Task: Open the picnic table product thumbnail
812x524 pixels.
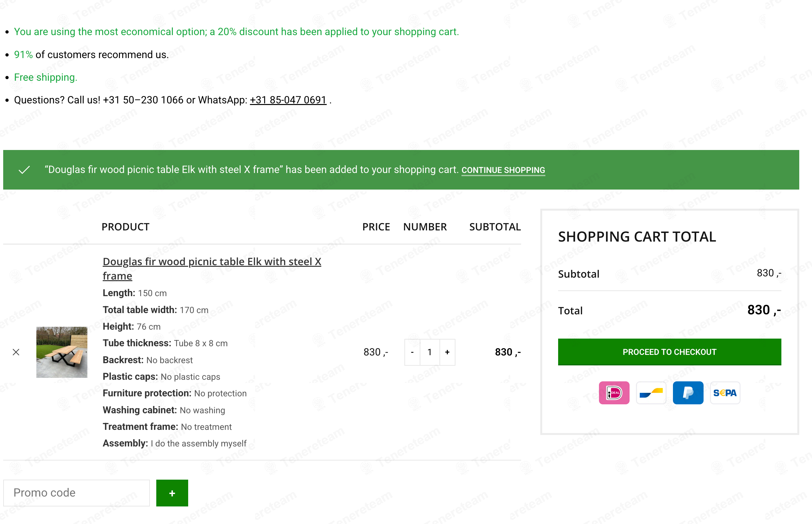Action: (62, 352)
